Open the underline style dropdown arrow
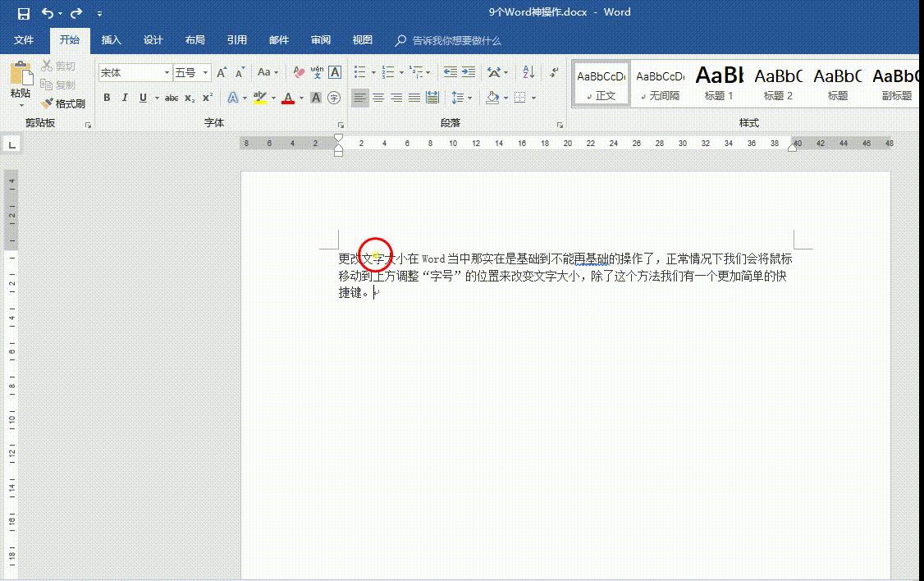 (x=157, y=98)
